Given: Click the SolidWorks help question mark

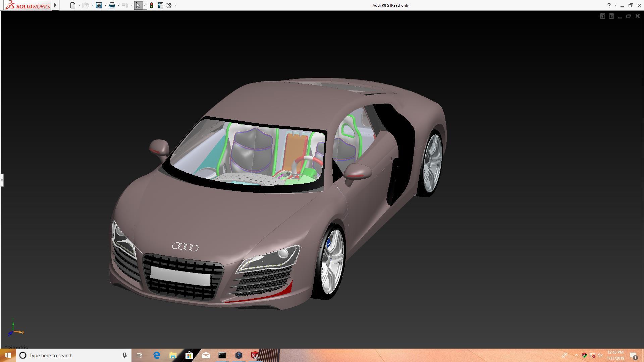Looking at the screenshot, I should click(x=609, y=5).
